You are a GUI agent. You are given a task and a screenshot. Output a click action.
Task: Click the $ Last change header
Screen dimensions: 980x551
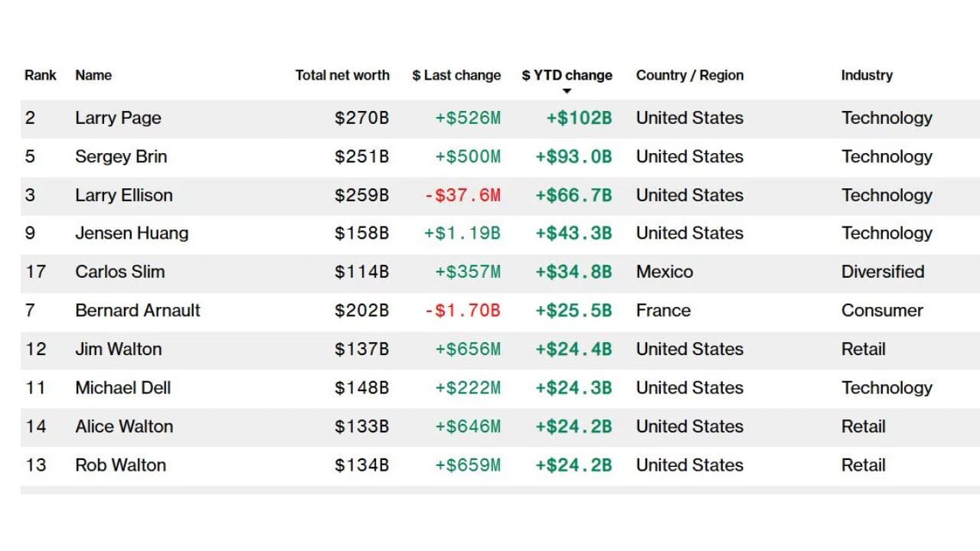456,75
